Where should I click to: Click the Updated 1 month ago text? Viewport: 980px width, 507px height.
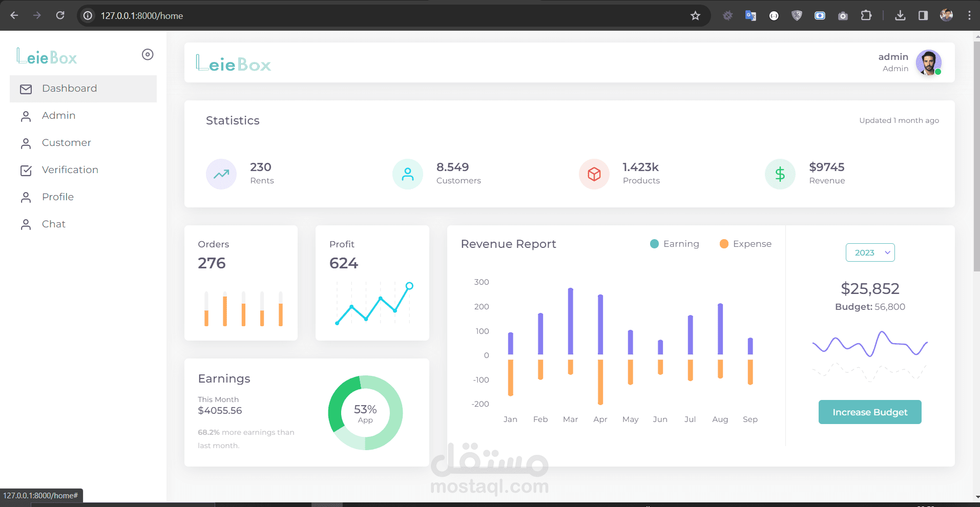(899, 120)
